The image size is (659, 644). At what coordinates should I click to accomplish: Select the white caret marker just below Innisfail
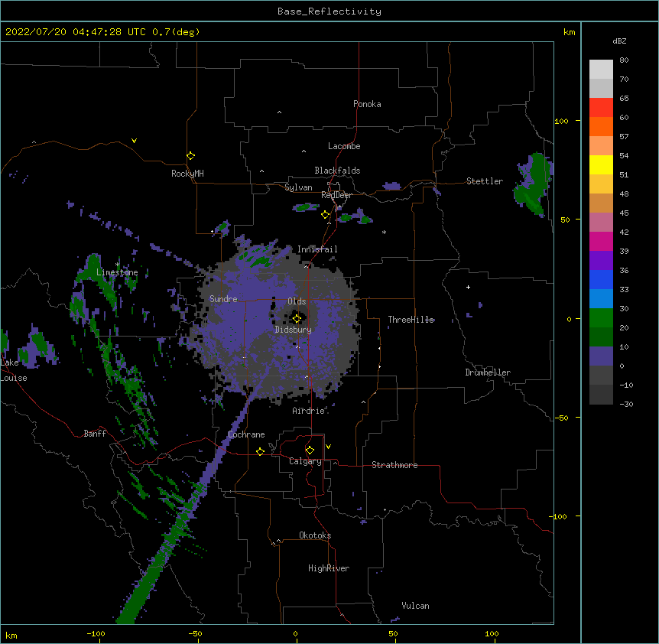[x=307, y=266]
